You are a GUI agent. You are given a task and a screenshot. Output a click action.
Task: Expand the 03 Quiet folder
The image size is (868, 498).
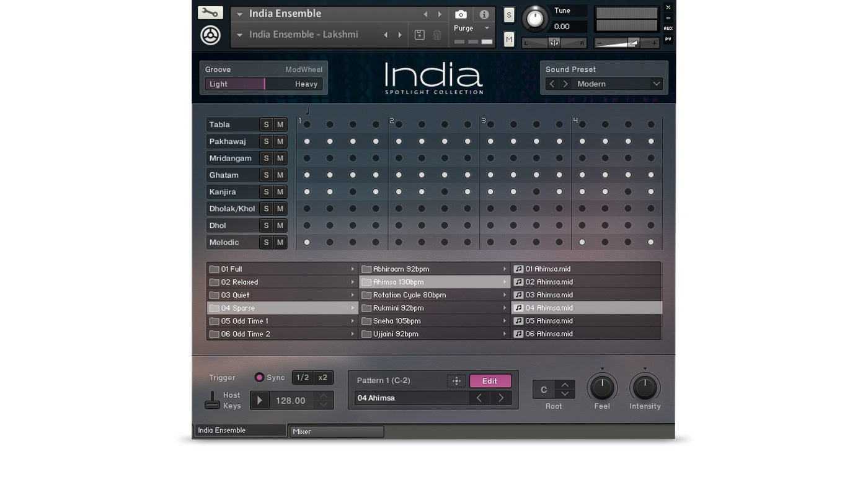coord(283,295)
